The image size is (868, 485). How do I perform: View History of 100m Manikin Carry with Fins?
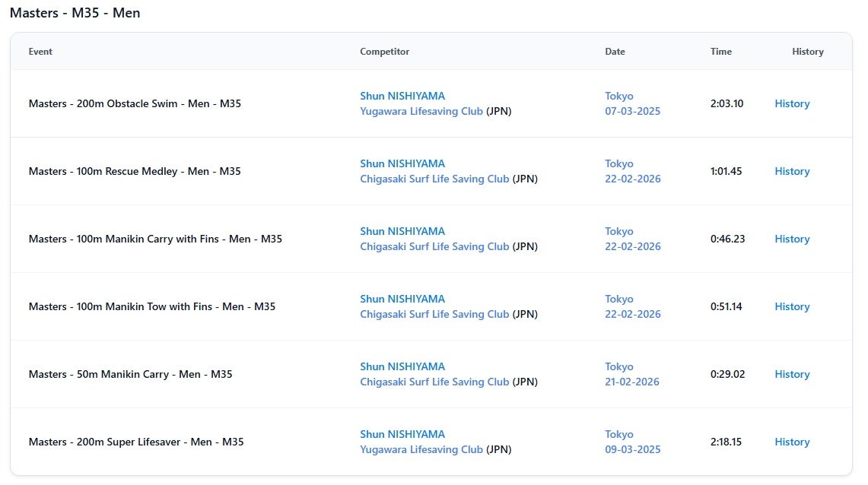pyautogui.click(x=792, y=239)
